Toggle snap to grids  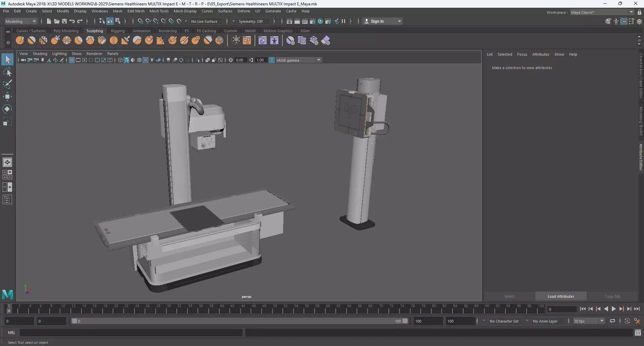[x=140, y=21]
